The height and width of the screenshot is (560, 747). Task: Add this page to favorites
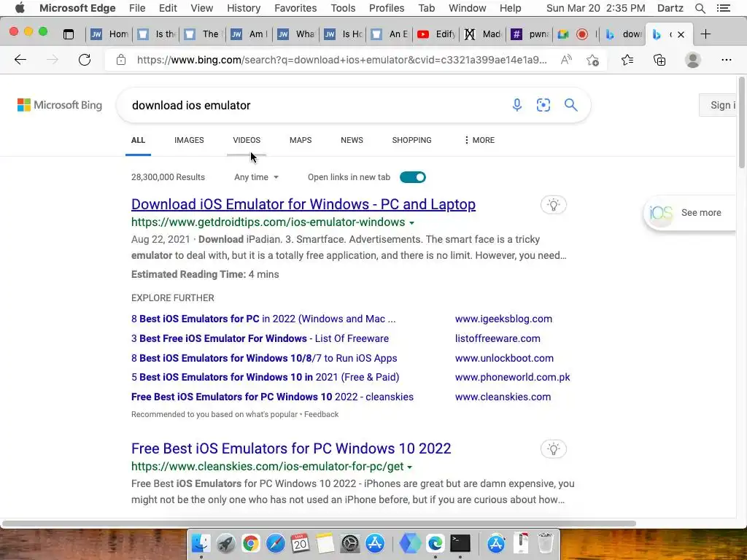pyautogui.click(x=592, y=60)
